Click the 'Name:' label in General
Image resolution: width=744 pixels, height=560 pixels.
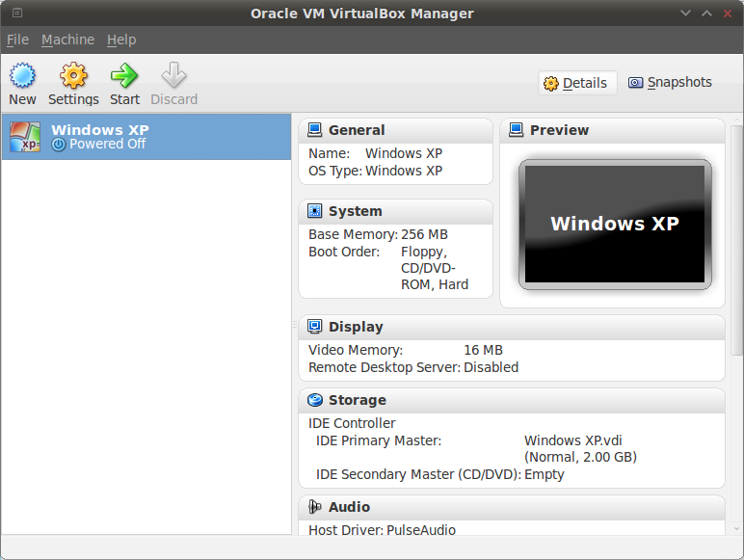330,154
